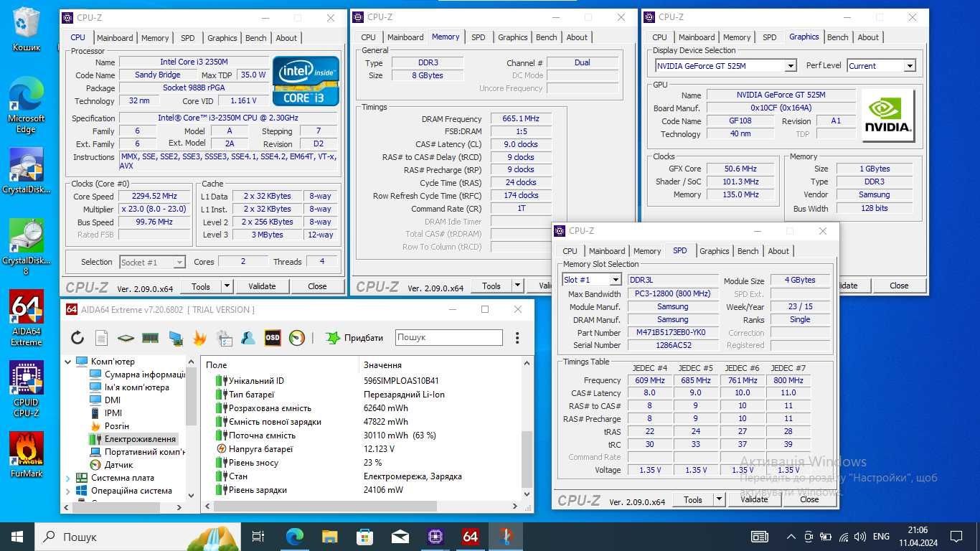The image size is (980, 551).
Task: Select Датчик in AIDA64 tree
Action: (118, 465)
